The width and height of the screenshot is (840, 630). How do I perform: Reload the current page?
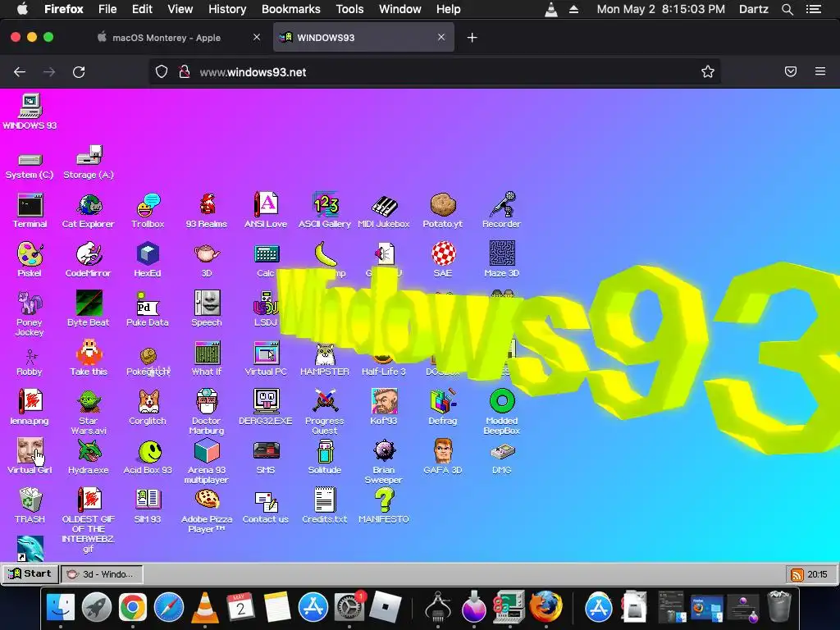tap(79, 72)
